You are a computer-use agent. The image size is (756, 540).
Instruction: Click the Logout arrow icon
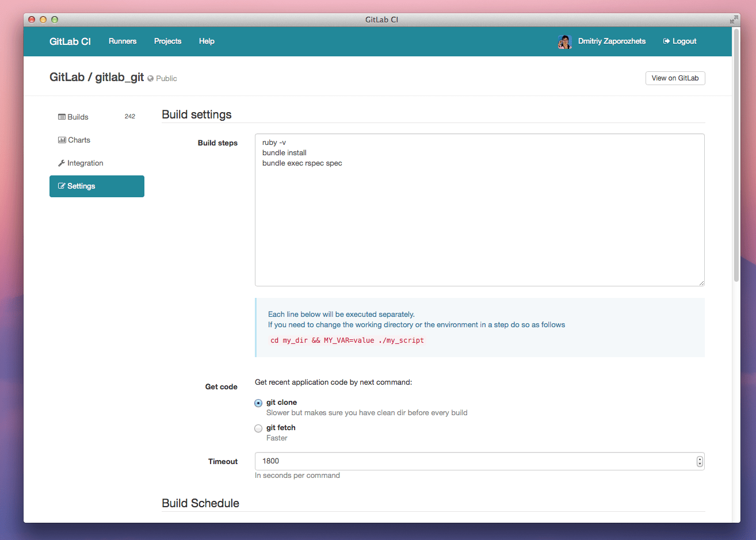(666, 41)
